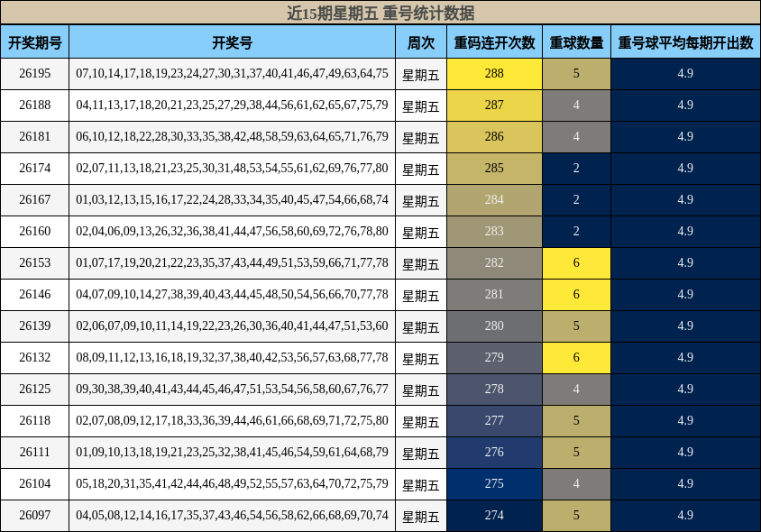Click draw numbers starting 01,07,17,19 for 26153
This screenshot has height=532, width=761.
(x=232, y=262)
